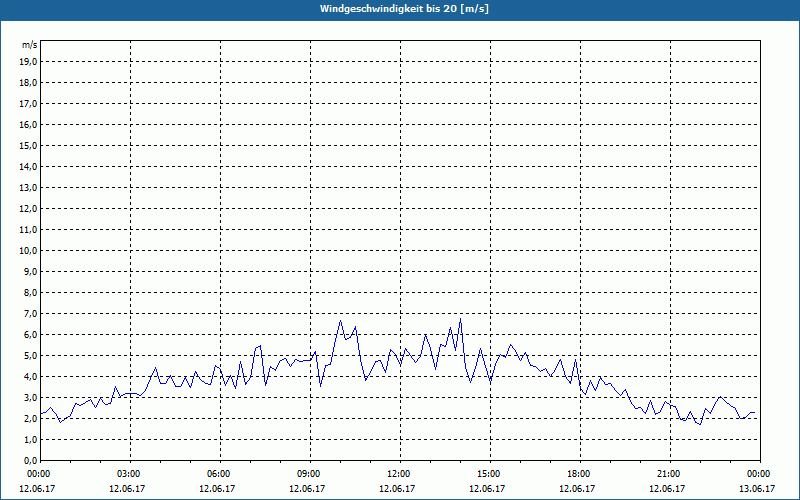This screenshot has height=500, width=800.
Task: Choose the '9,0' y-axis tick
Action: point(31,271)
